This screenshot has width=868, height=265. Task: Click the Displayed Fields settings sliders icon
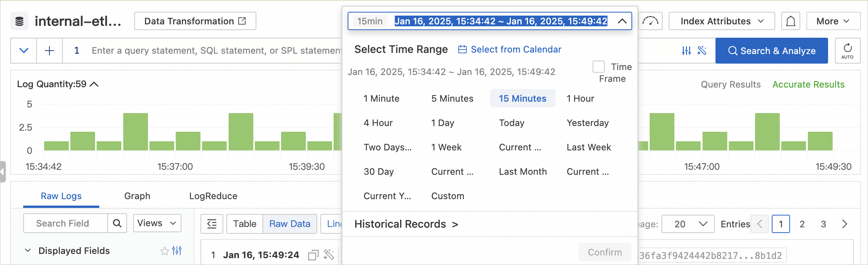177,251
